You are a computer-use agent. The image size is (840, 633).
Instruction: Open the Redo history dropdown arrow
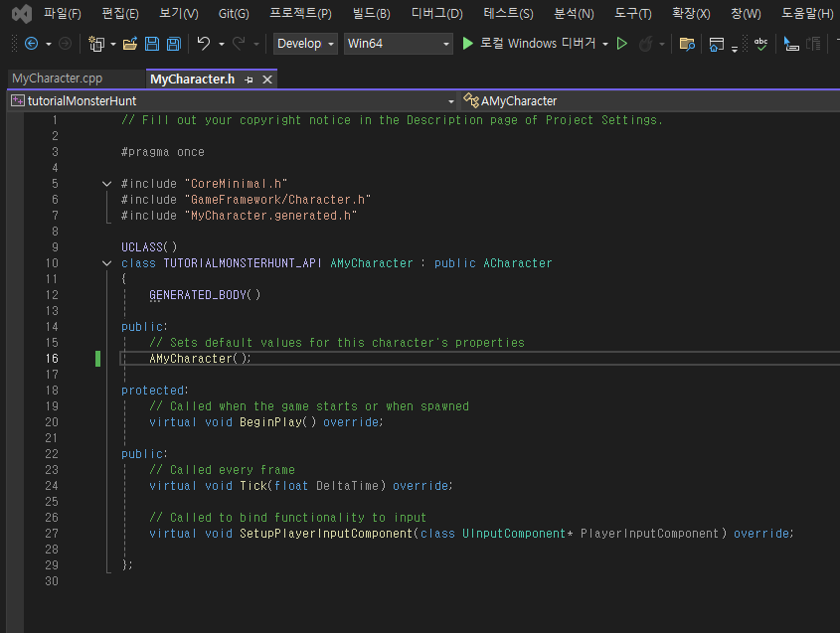pyautogui.click(x=256, y=44)
